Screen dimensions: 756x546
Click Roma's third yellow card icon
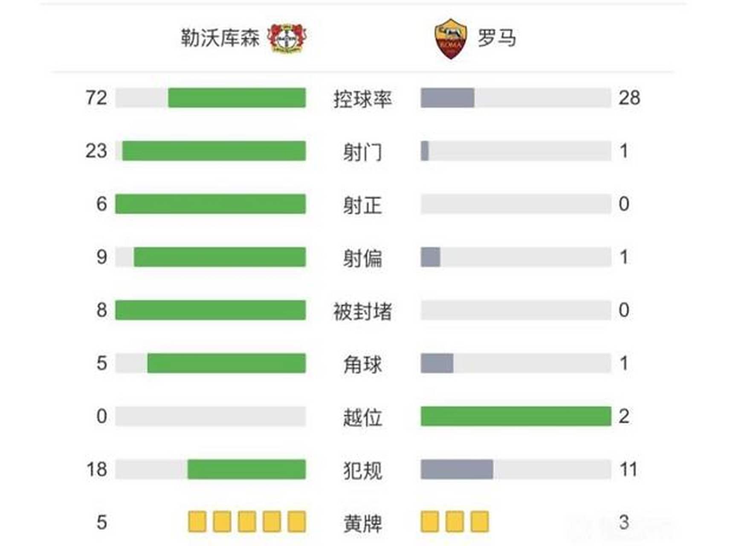pyautogui.click(x=479, y=522)
